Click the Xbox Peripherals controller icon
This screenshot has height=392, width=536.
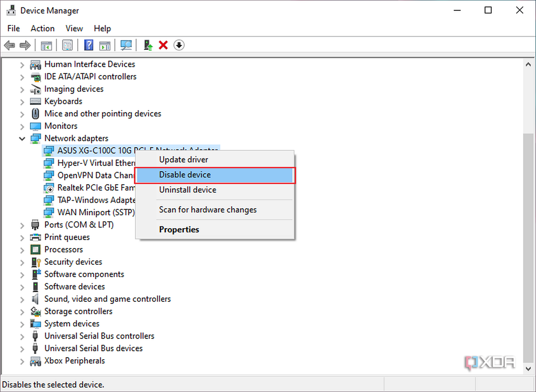pyautogui.click(x=35, y=361)
